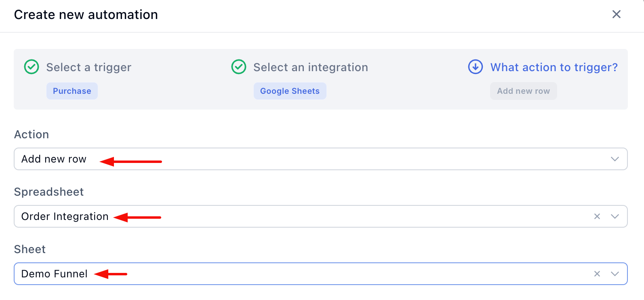This screenshot has height=300, width=644.
Task: Click the Add new row text in Action field
Action: pyautogui.click(x=54, y=159)
